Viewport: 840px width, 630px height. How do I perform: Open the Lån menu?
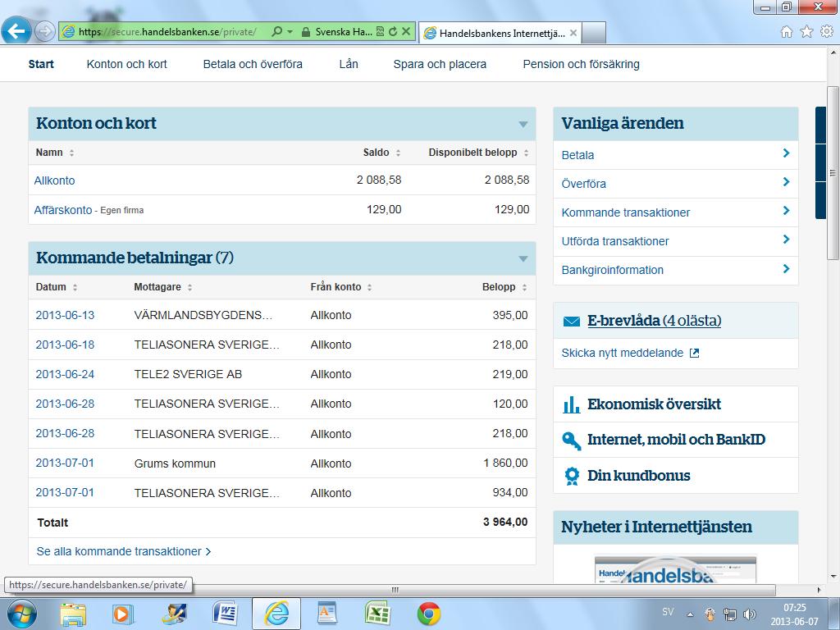tap(349, 64)
